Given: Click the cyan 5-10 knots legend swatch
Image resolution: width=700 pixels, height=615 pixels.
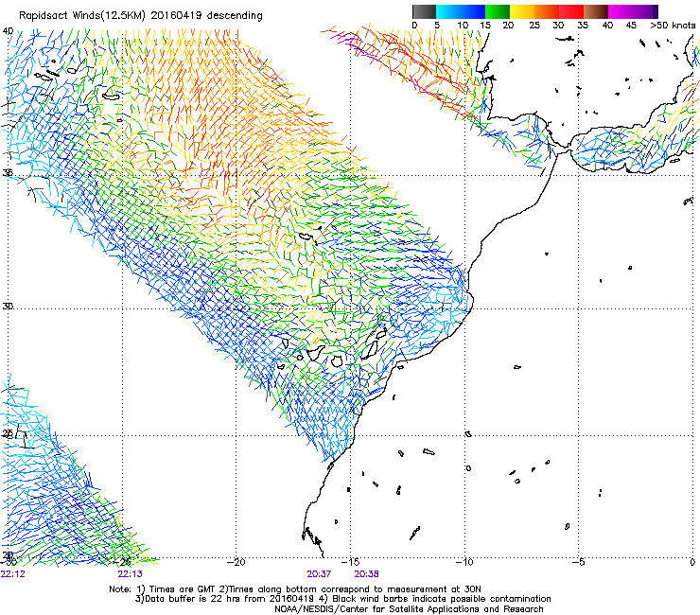Looking at the screenshot, I should pos(448,11).
